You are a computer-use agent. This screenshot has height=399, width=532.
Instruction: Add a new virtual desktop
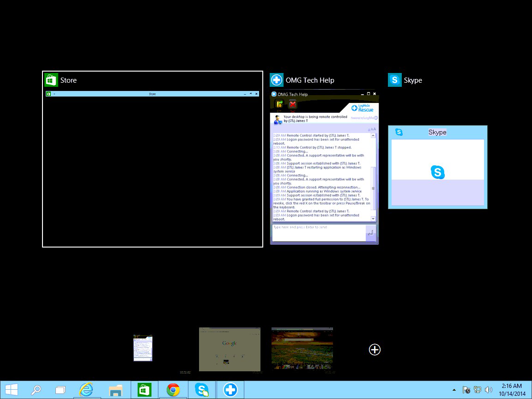tap(375, 350)
